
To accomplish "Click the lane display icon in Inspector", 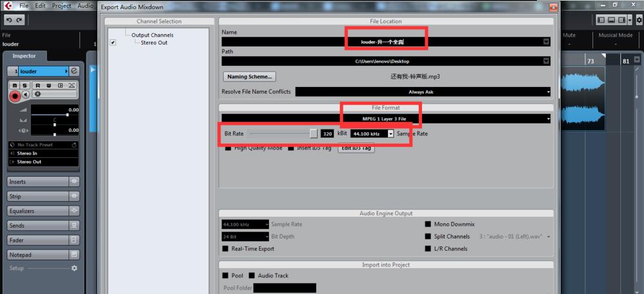I will click(x=60, y=85).
